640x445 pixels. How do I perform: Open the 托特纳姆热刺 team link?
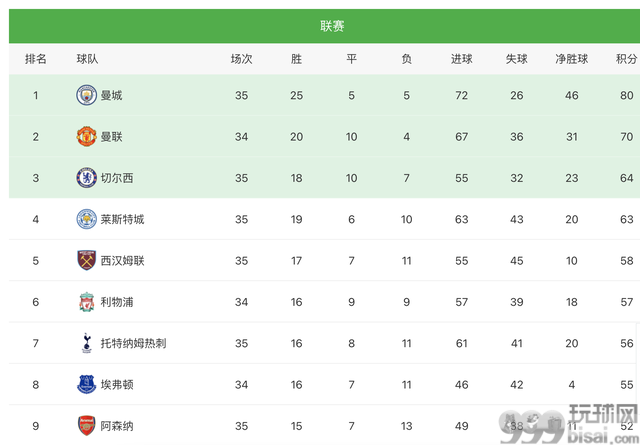click(x=133, y=343)
